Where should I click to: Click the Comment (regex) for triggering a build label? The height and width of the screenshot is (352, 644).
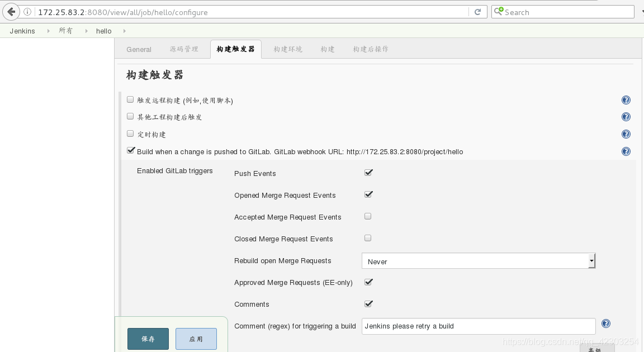pyautogui.click(x=295, y=326)
